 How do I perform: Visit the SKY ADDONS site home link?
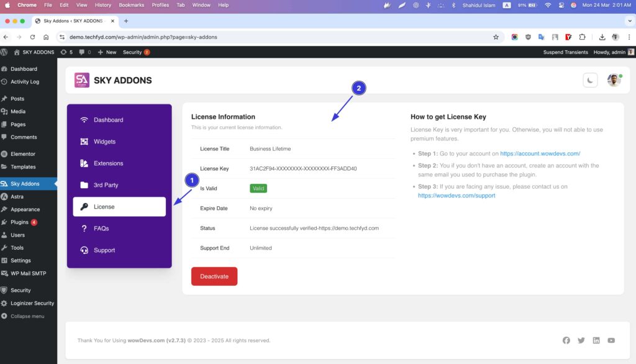point(34,52)
